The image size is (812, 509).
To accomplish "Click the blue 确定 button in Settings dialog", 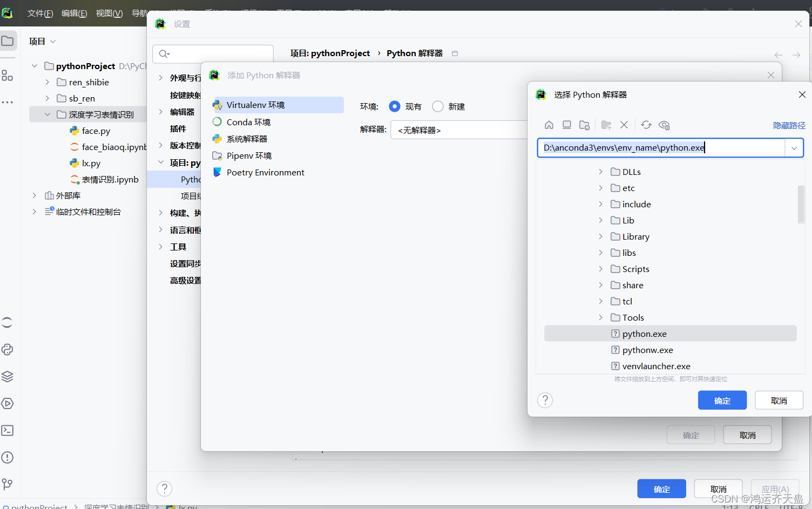I will pyautogui.click(x=661, y=489).
